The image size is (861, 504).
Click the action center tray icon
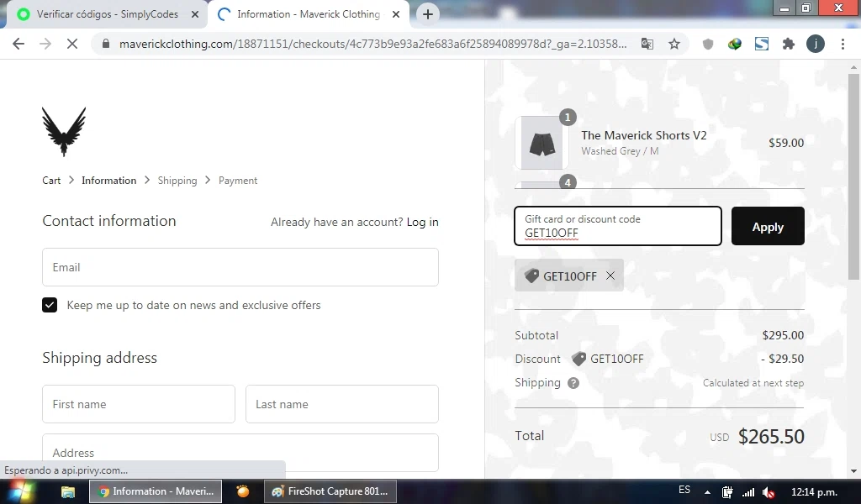(727, 492)
